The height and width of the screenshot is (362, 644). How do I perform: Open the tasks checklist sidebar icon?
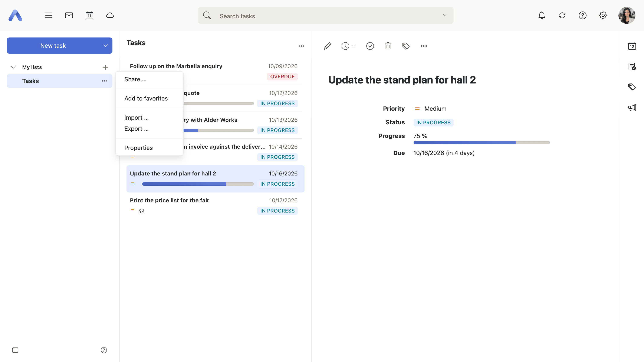click(632, 66)
